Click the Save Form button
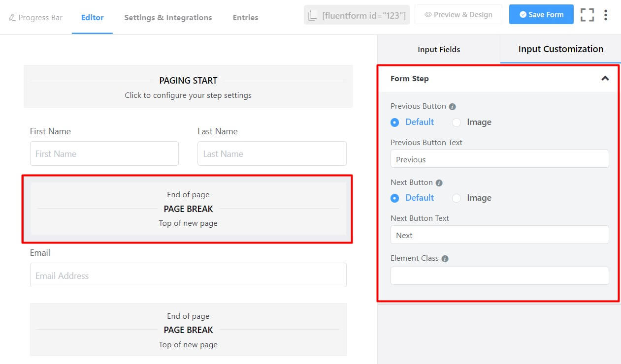Image resolution: width=621 pixels, height=364 pixels. click(x=541, y=15)
